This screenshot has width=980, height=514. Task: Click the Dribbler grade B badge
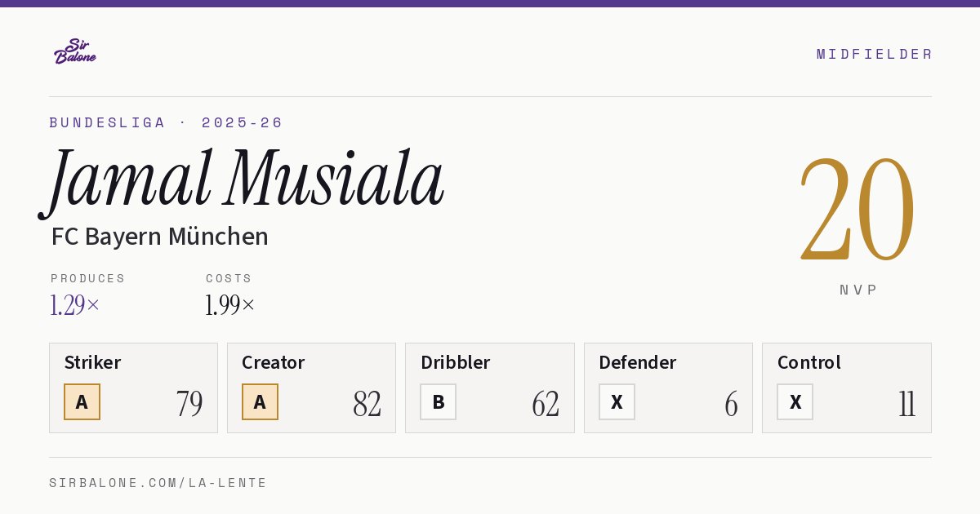click(x=439, y=401)
